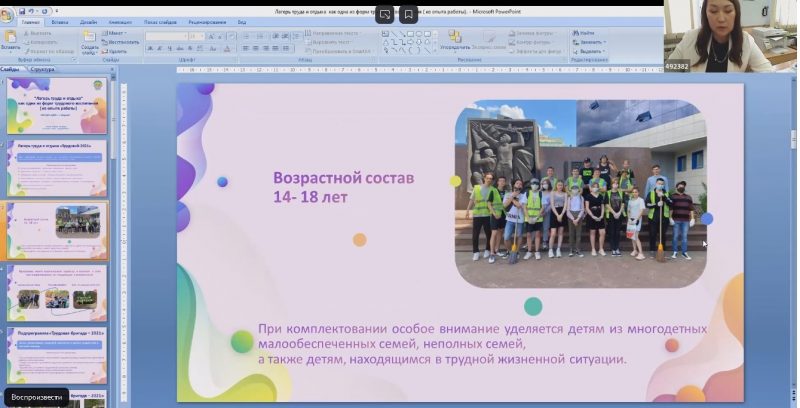Click the numbered list icon
This screenshot has width=800, height=408.
point(261,36)
